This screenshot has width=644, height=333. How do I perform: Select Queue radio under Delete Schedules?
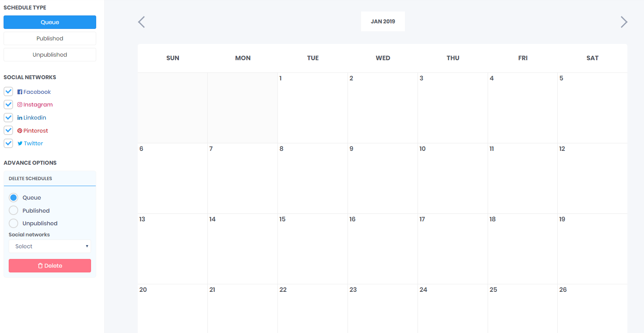13,198
